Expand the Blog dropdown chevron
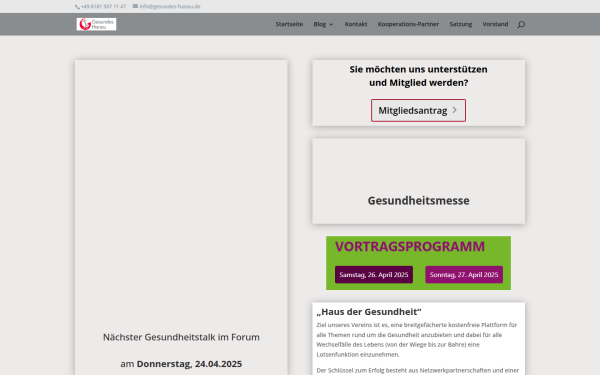Image resolution: width=600 pixels, height=375 pixels. pyautogui.click(x=331, y=24)
